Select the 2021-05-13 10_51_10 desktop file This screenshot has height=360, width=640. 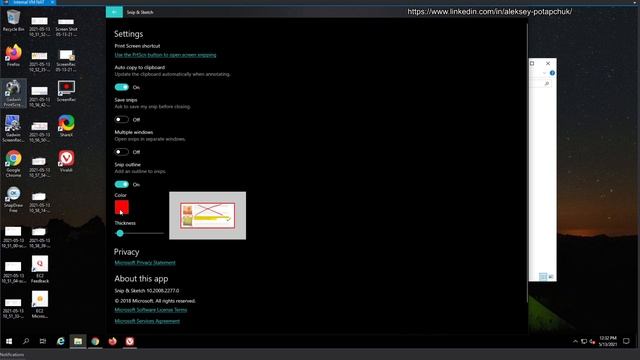click(x=13, y=308)
